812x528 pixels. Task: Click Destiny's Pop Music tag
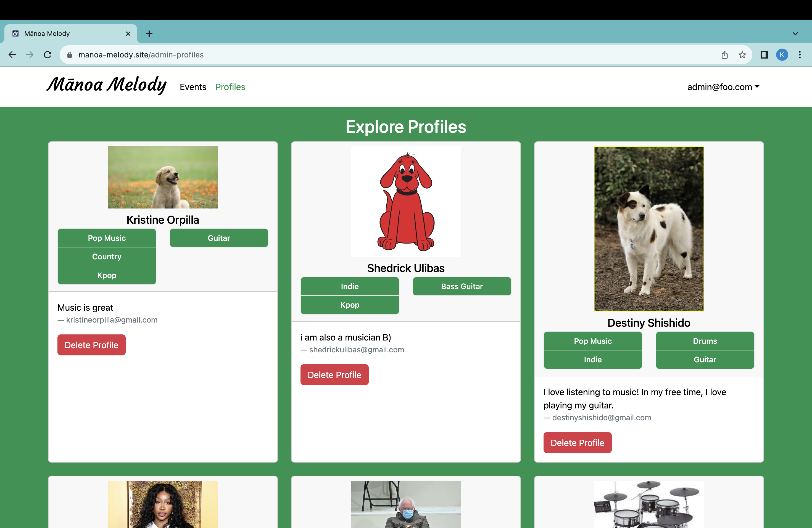pyautogui.click(x=593, y=341)
